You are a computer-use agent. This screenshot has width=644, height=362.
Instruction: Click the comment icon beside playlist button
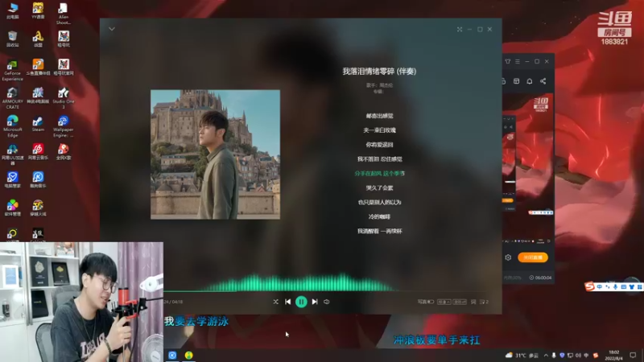[x=473, y=302]
